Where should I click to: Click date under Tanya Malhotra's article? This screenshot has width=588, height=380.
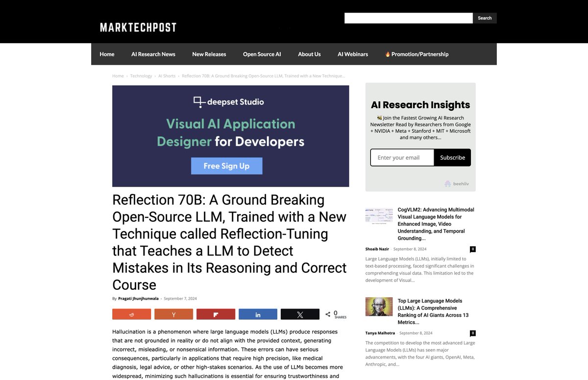point(416,333)
